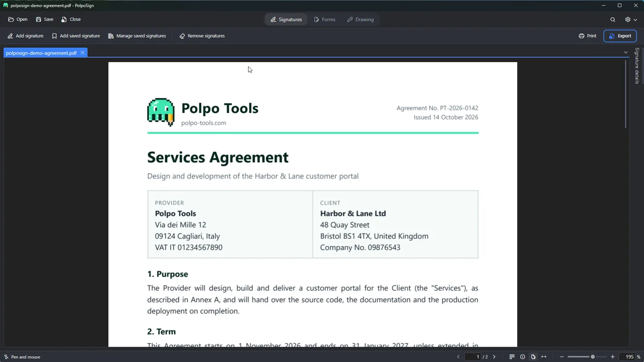Expand the document tab list chevron

click(x=626, y=52)
